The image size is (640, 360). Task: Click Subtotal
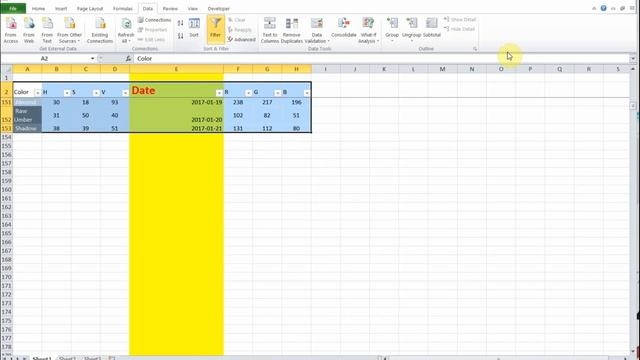(x=431, y=28)
